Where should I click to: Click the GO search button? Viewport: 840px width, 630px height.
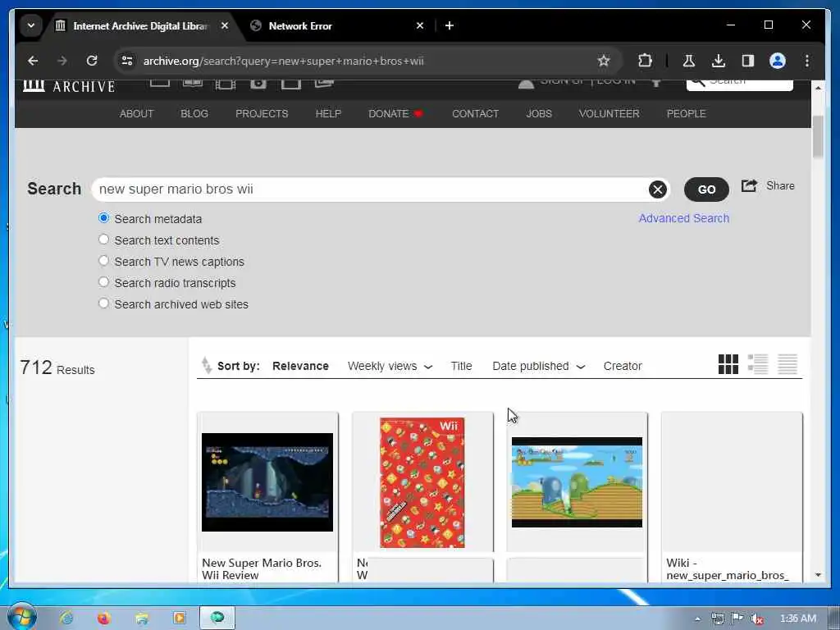[706, 189]
